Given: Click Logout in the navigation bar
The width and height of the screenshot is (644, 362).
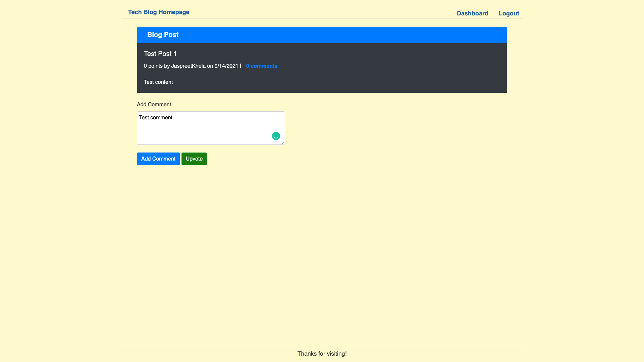Looking at the screenshot, I should (x=509, y=13).
